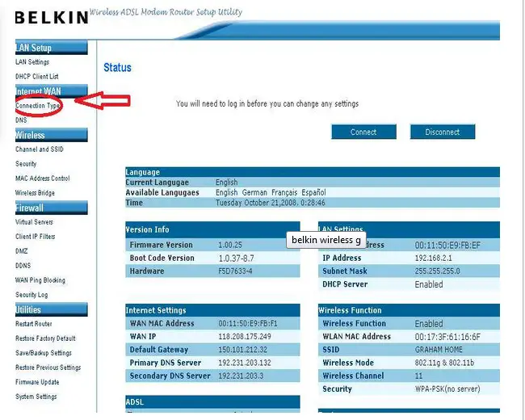Select the Internet WAN section header

click(x=51, y=90)
